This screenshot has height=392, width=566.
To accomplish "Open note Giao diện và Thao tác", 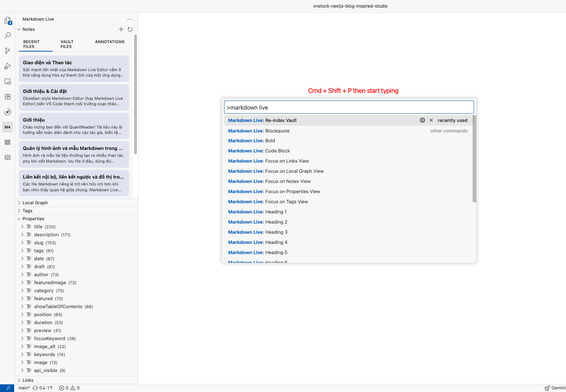I will tap(74, 69).
